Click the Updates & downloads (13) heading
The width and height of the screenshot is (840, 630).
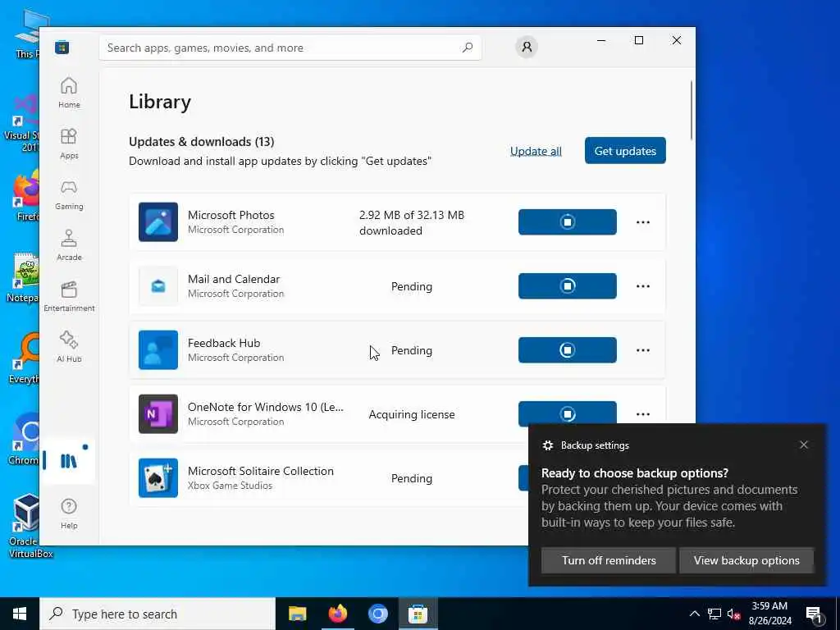[202, 141]
